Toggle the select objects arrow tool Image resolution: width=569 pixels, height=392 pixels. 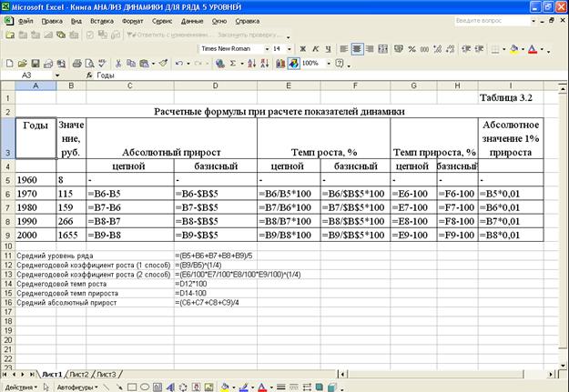[46, 387]
